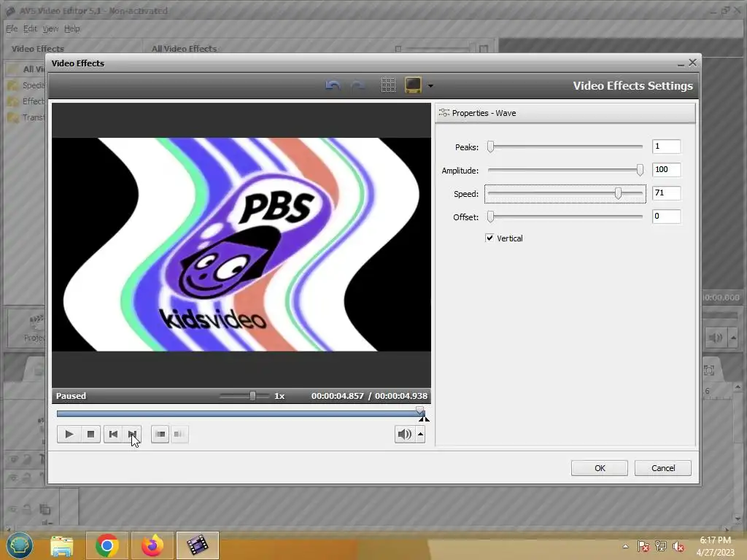Viewport: 747px width, 560px height.
Task: Click speaker icon in main window behind dialog
Action: [715, 338]
